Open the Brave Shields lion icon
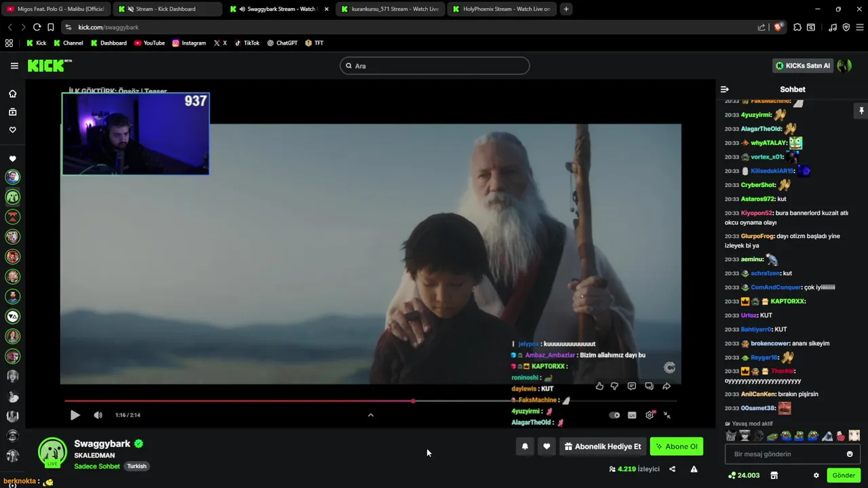 (x=778, y=27)
